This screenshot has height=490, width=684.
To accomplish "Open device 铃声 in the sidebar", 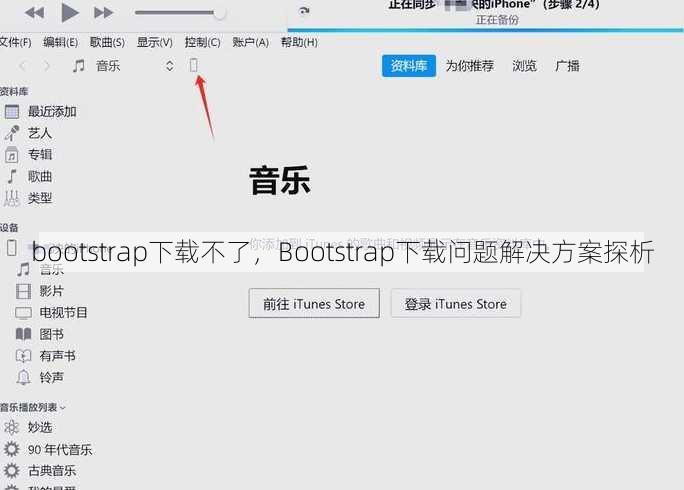I will tap(51, 377).
